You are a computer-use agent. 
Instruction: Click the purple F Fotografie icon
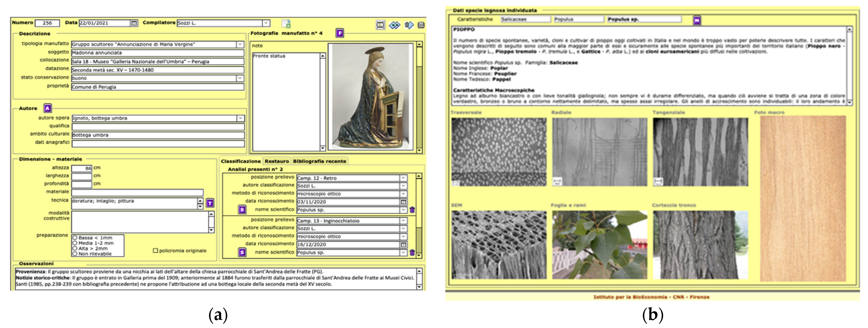[340, 33]
